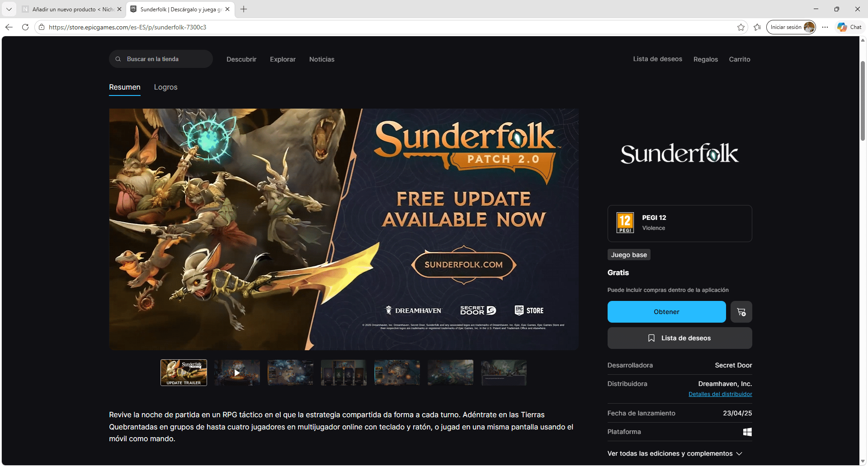Screen dimensions: 868x467
Task: Open Detalles del distribuidor link
Action: click(x=720, y=394)
